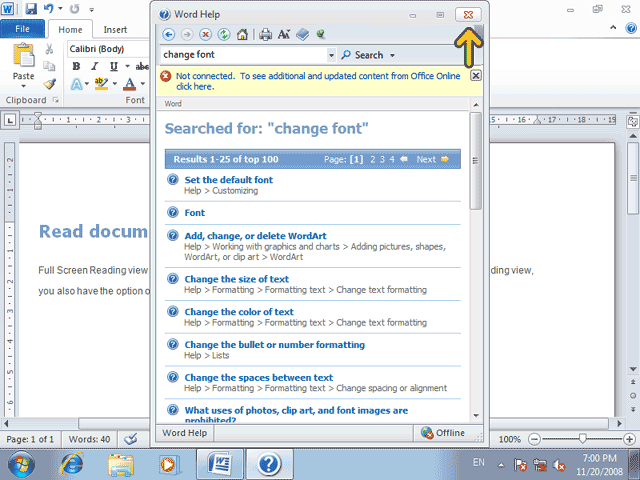Viewport: 640px width, 480px height.
Task: Open 'Change the size of text' result
Action: pyautogui.click(x=236, y=279)
